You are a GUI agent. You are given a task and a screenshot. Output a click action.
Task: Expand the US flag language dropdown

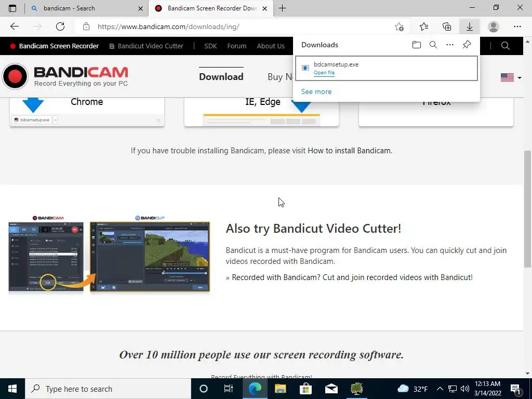click(x=511, y=78)
